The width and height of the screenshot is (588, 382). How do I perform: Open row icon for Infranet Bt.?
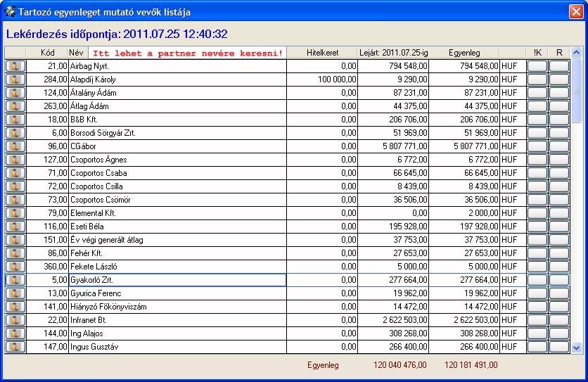[15, 320]
